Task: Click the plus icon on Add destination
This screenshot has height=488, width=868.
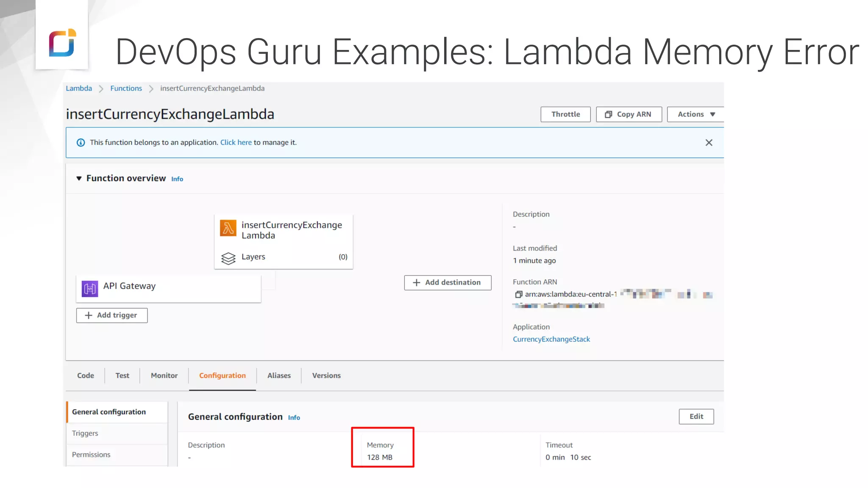Action: 417,283
